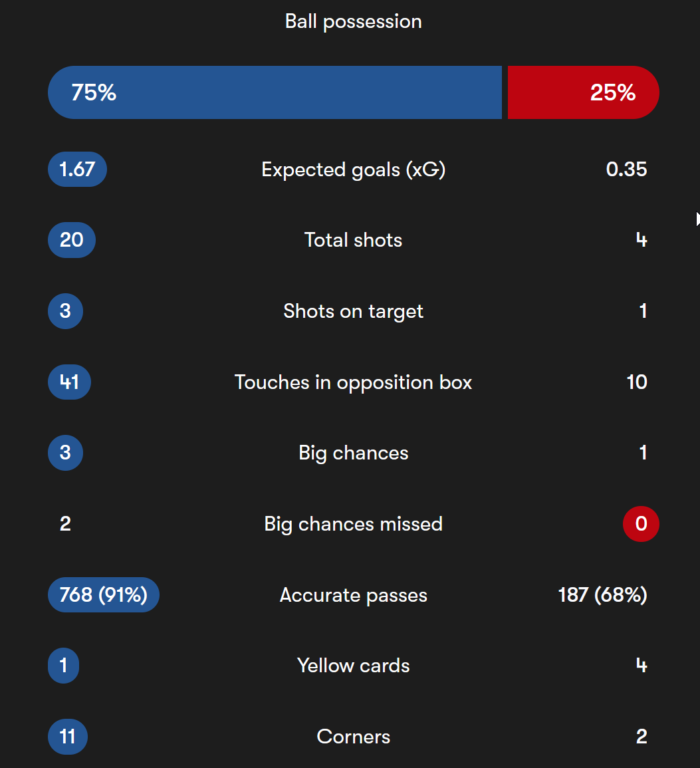Click the blue 75% possession bar
Screen dimensions: 700x768
275,92
